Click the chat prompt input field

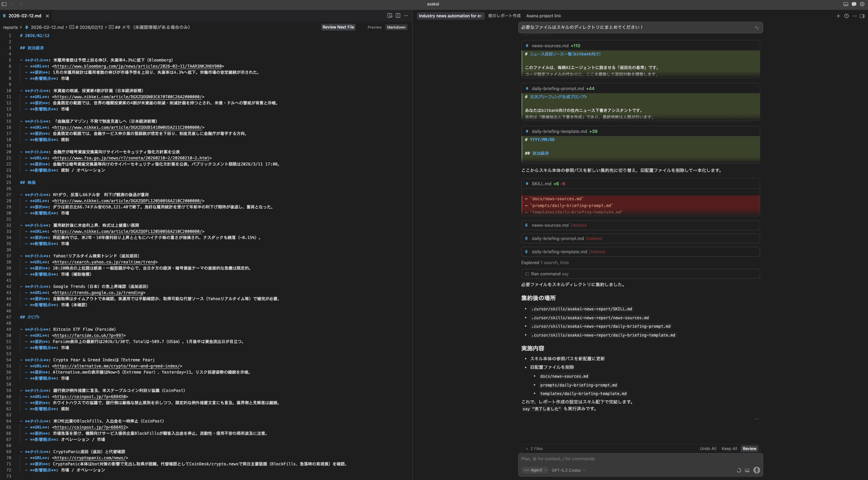click(629, 459)
